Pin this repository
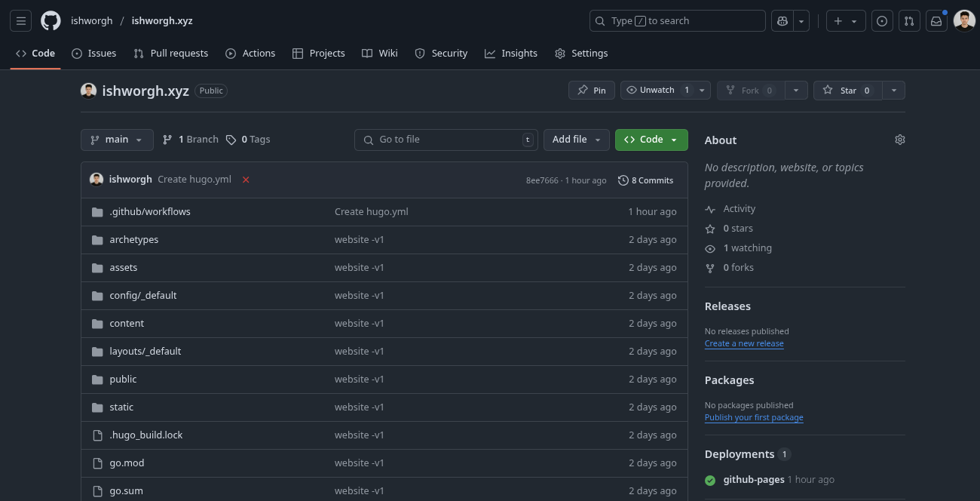 tap(591, 90)
